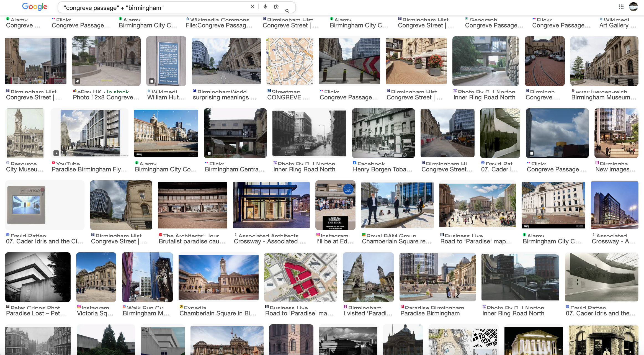Clear the search query with X
The height and width of the screenshot is (355, 644).
[252, 7]
